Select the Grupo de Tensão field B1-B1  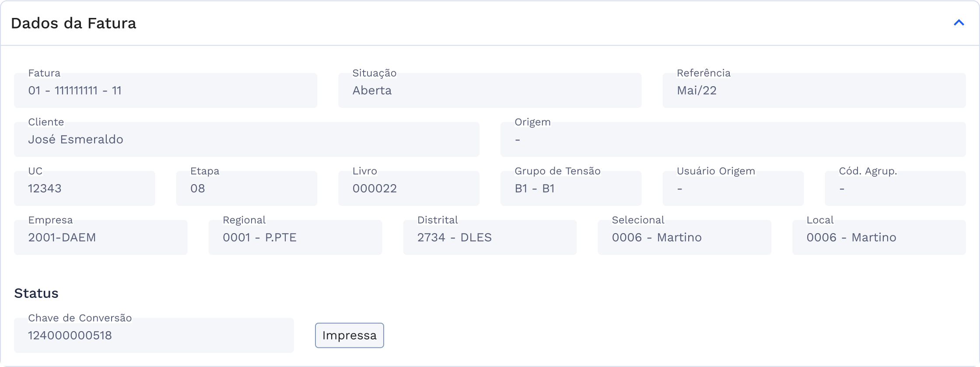coord(570,188)
